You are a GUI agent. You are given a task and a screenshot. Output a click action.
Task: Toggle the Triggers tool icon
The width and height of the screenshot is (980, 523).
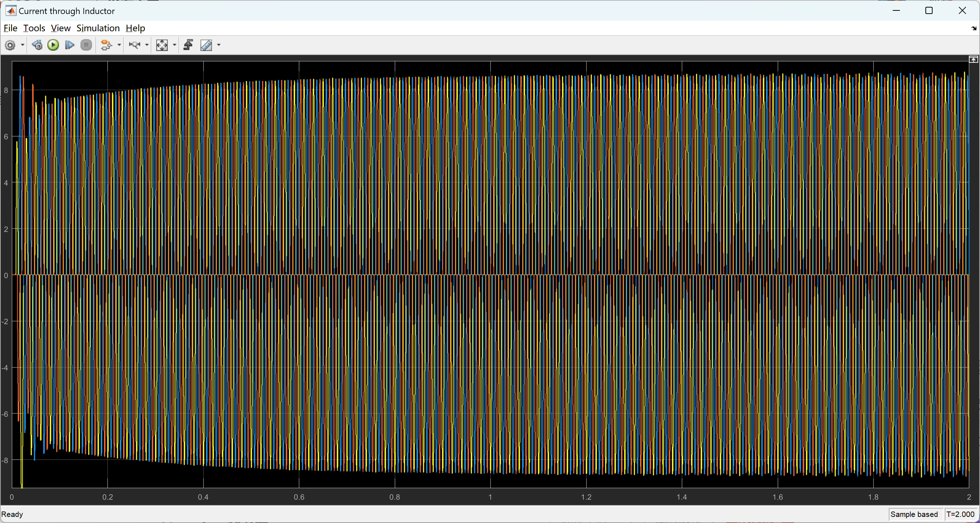188,45
